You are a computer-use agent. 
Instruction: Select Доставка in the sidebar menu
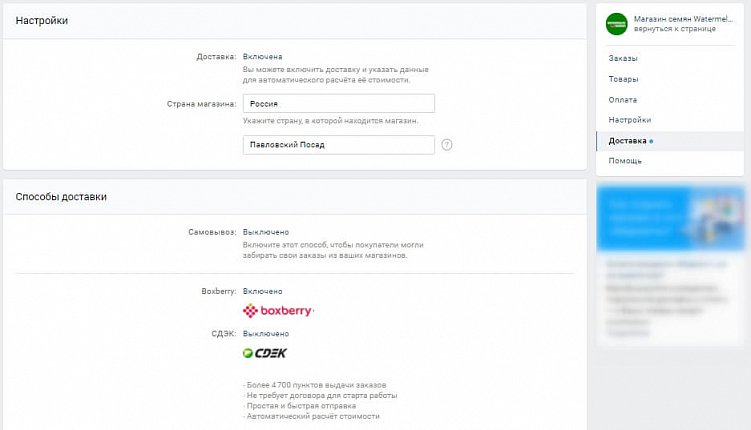[x=628, y=141]
